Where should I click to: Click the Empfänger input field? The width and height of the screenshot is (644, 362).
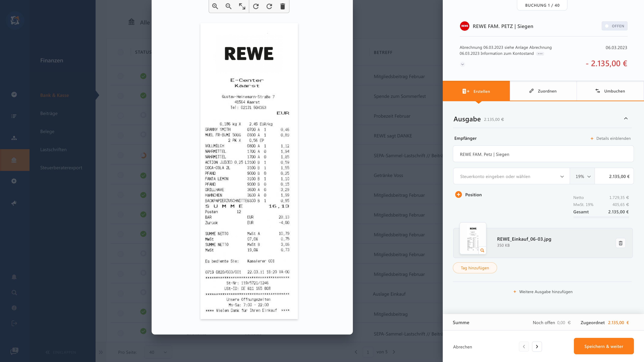coord(543,154)
